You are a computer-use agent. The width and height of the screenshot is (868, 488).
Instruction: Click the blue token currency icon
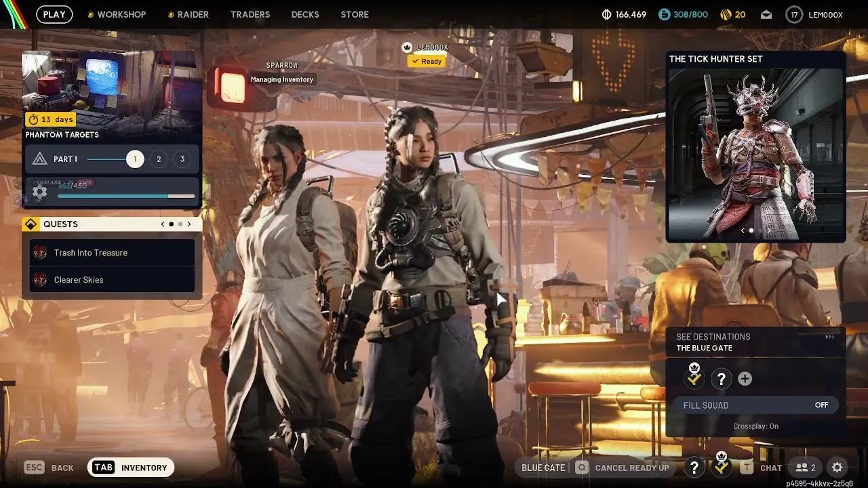[x=665, y=14]
